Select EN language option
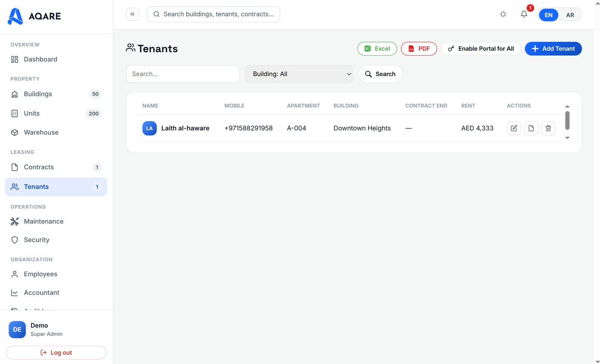The image size is (600, 364). (549, 15)
